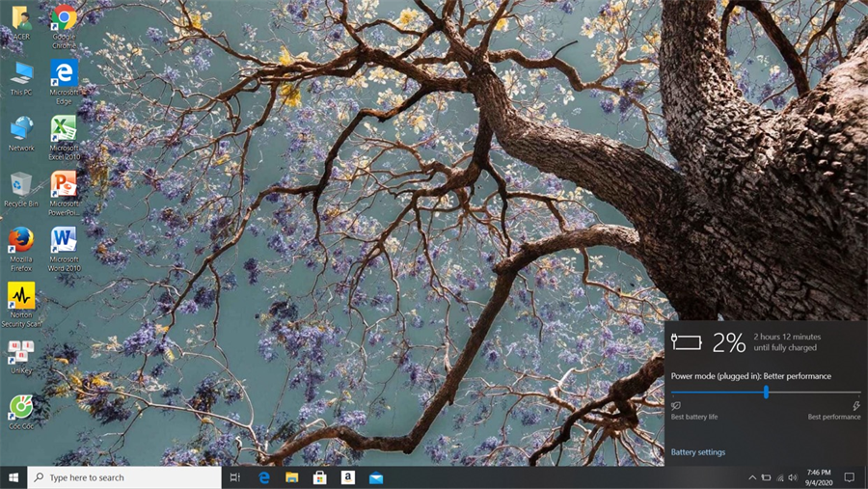Image resolution: width=868 pixels, height=489 pixels.
Task: Open the Amazon taskbar shortcut
Action: [x=347, y=477]
